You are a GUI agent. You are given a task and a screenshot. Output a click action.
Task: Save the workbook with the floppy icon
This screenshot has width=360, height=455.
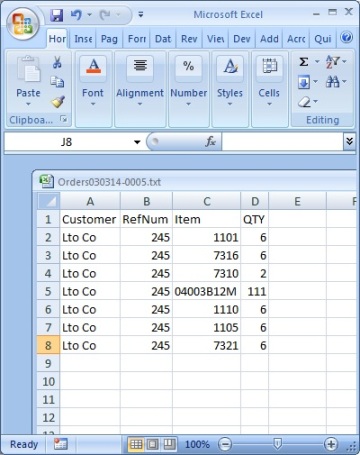click(x=57, y=15)
